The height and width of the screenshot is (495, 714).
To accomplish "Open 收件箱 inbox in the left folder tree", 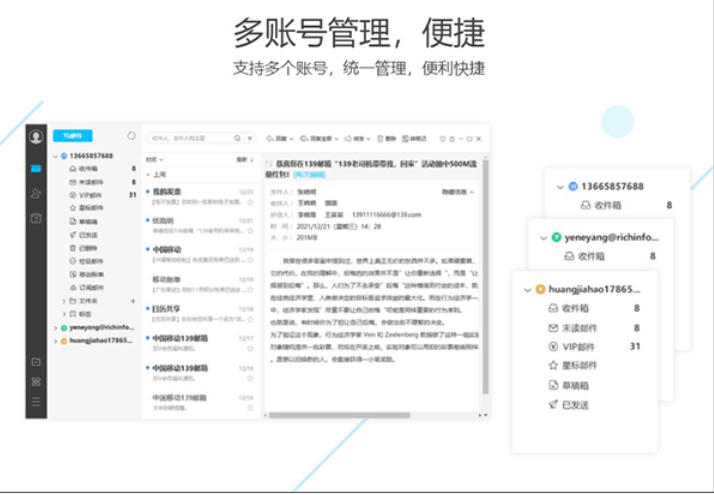I will coord(88,168).
